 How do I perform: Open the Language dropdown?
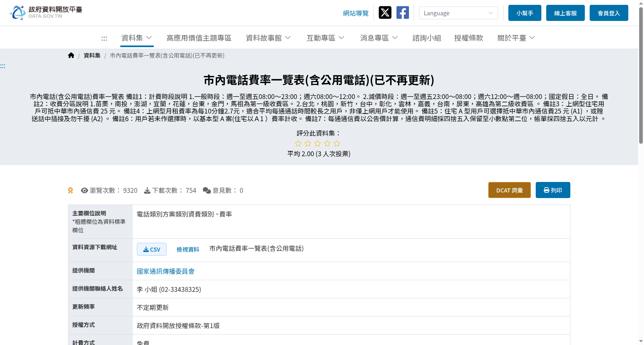click(458, 13)
